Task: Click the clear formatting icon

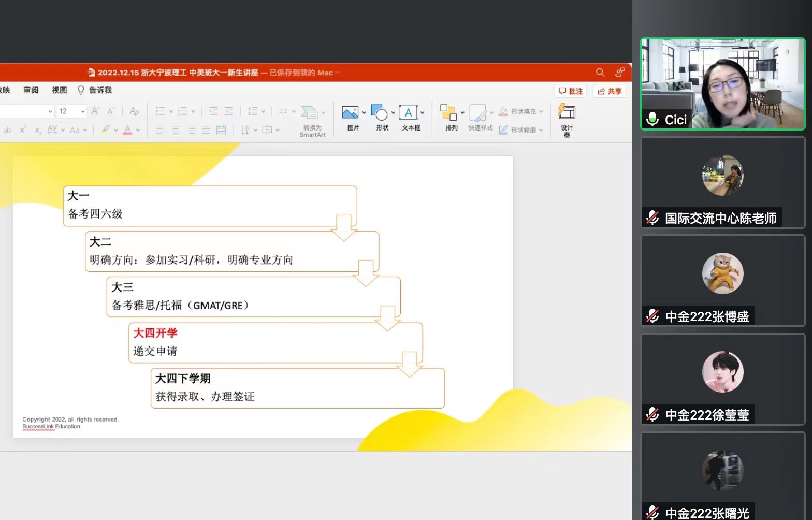Action: (134, 111)
